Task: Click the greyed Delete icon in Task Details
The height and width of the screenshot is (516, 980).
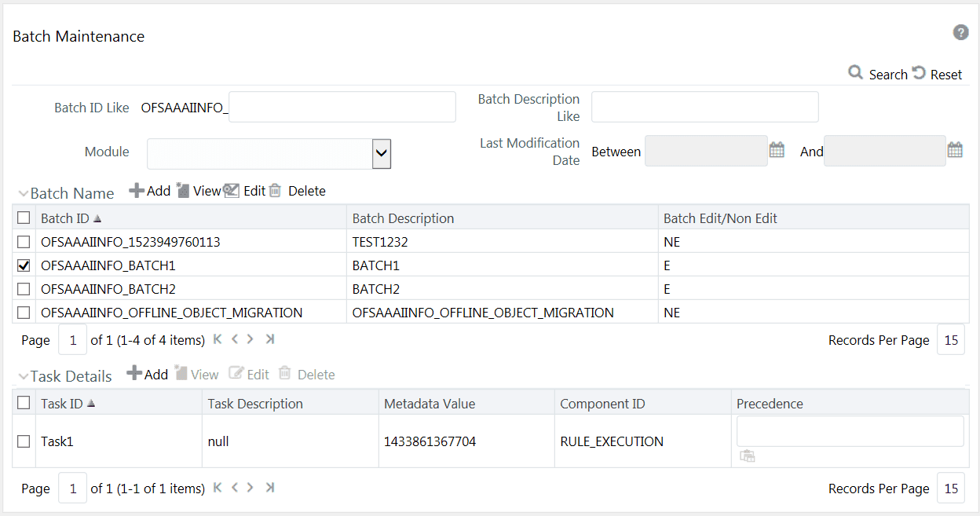Action: click(x=285, y=374)
